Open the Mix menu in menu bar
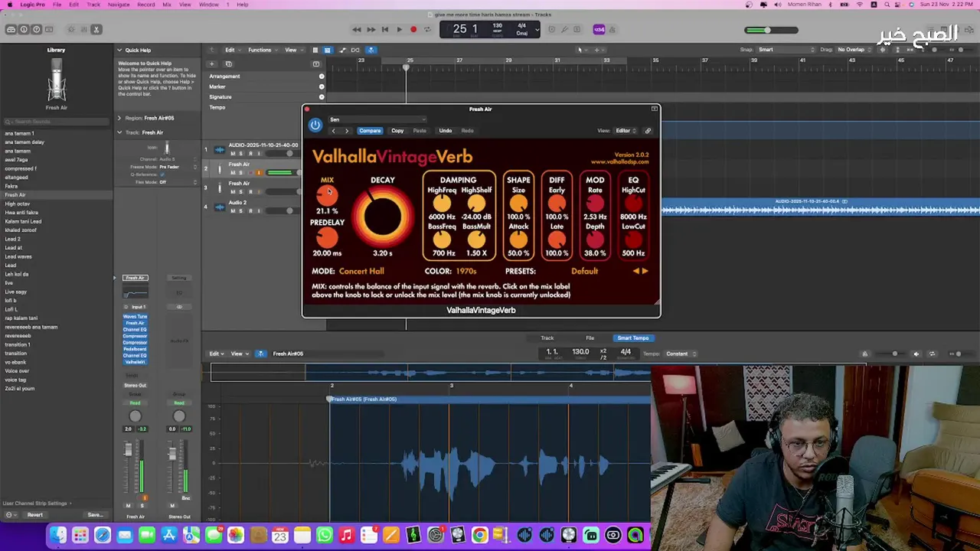The height and width of the screenshot is (551, 980). click(x=167, y=5)
